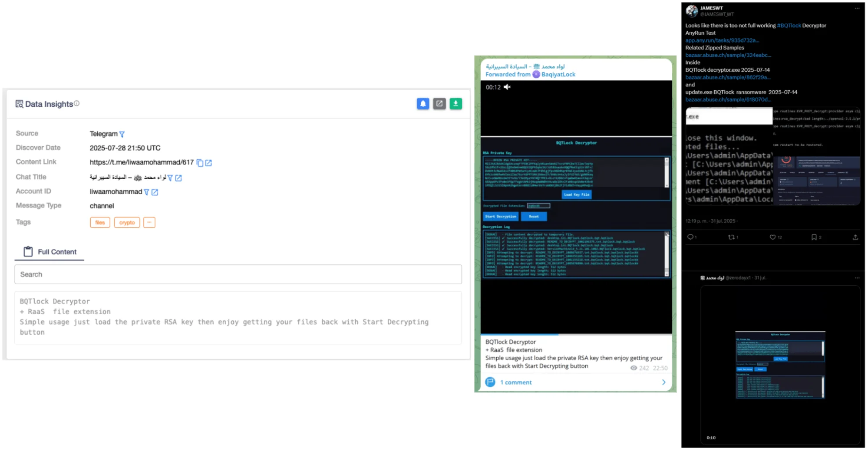Screen dimensions: 868x451
Task: Filter by the Telegram source funnel icon
Action: 122,134
